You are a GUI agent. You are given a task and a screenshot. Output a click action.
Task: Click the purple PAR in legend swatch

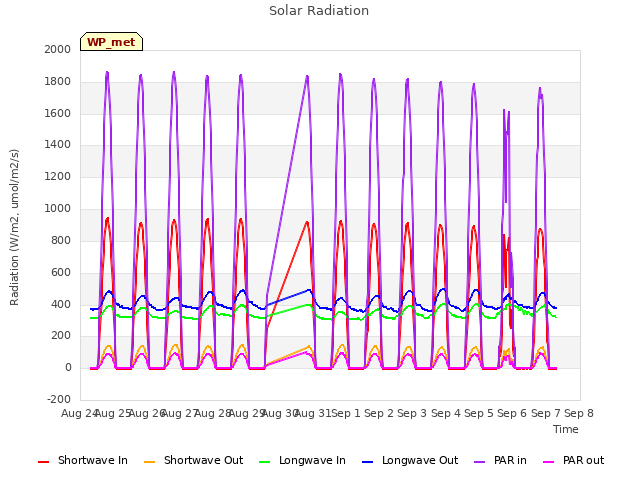[479, 462]
